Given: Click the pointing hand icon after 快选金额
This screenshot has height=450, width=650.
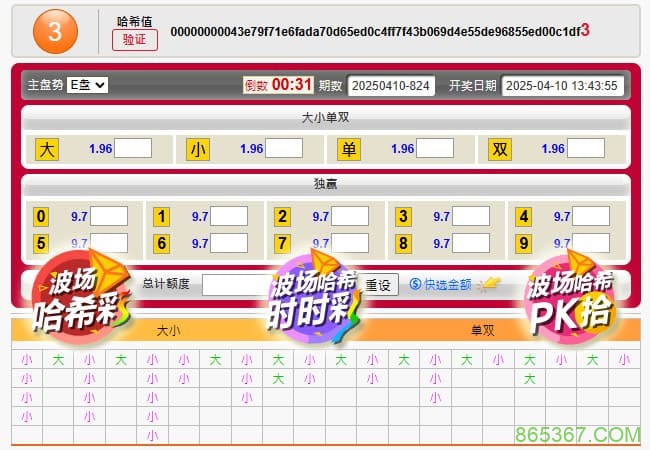Looking at the screenshot, I should [490, 284].
